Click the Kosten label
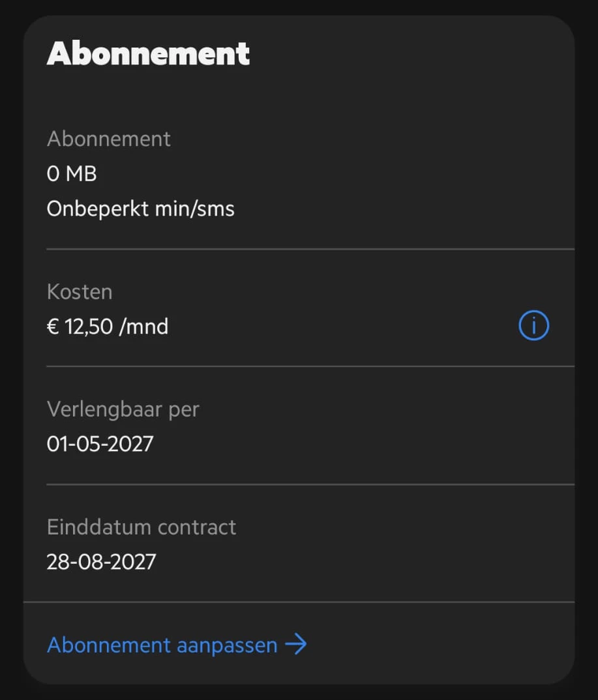Viewport: 598px width, 700px height. click(x=80, y=291)
